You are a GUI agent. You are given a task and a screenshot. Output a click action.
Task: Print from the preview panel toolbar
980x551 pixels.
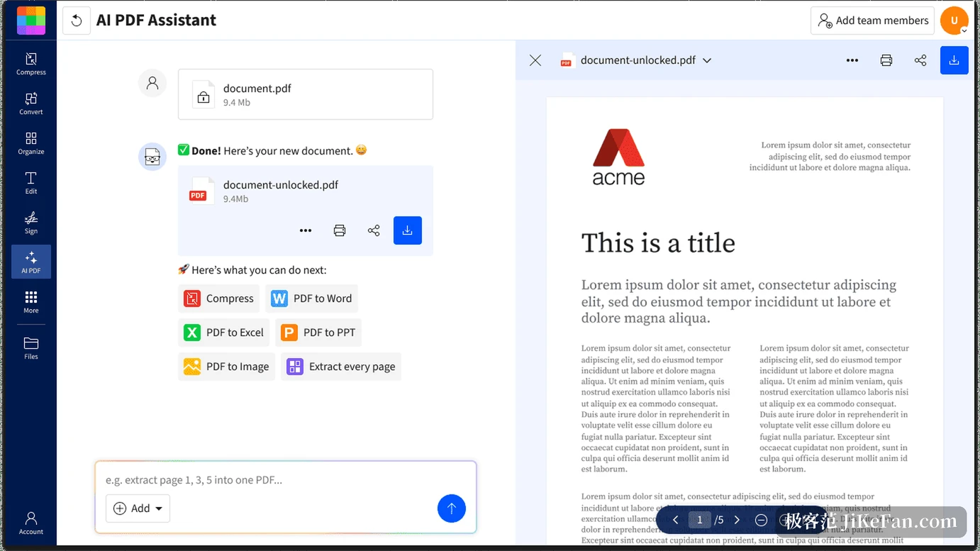click(886, 60)
